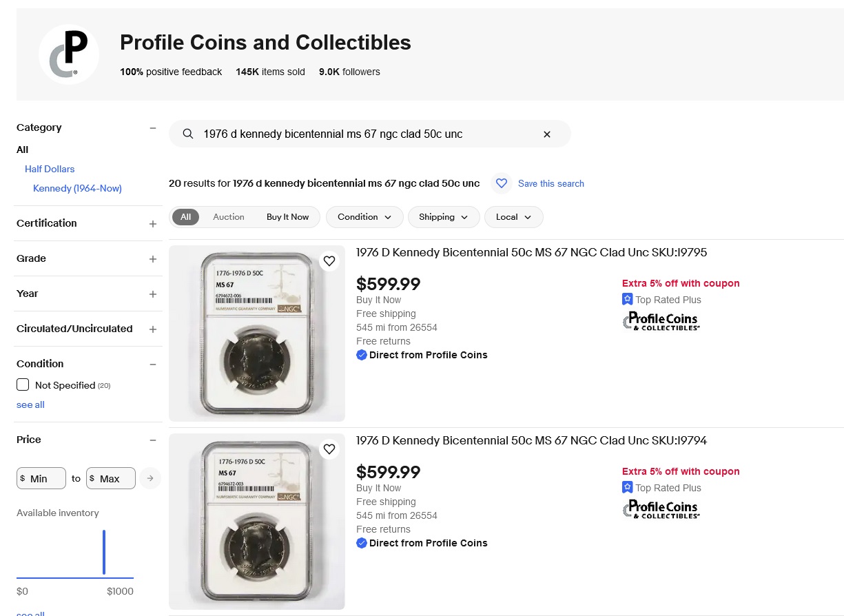Click the heart icon beside Save this search
The image size is (844, 616).
502,183
